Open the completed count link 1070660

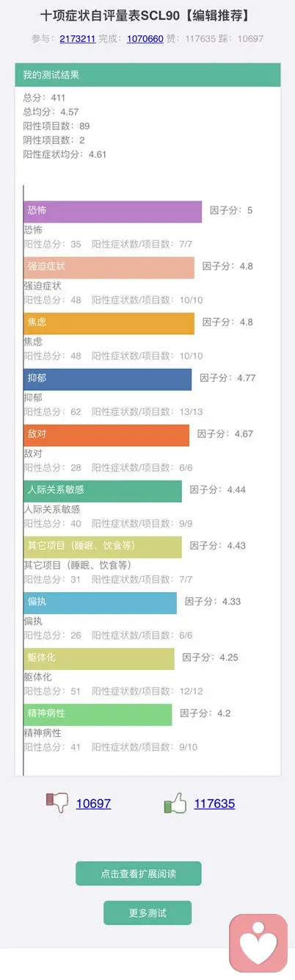click(144, 38)
